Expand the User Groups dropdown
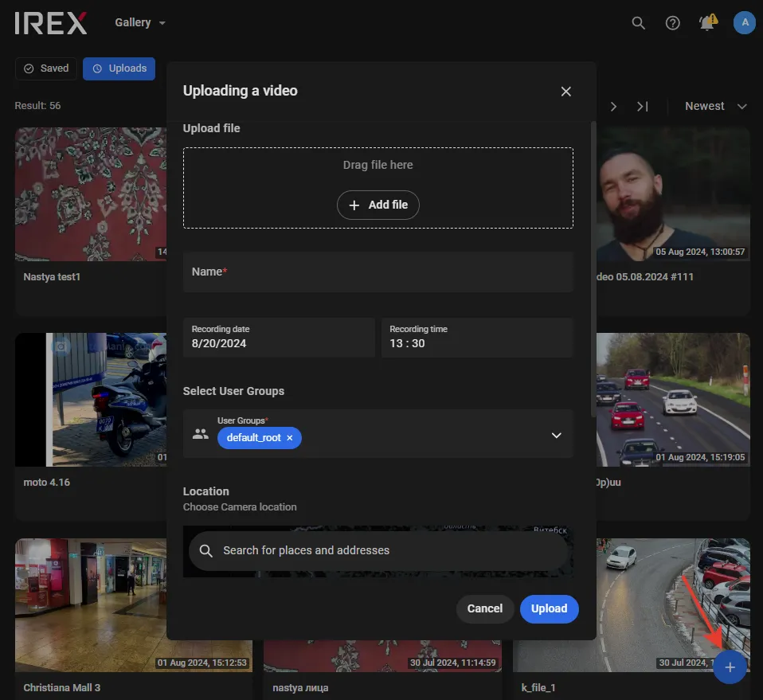 [556, 435]
